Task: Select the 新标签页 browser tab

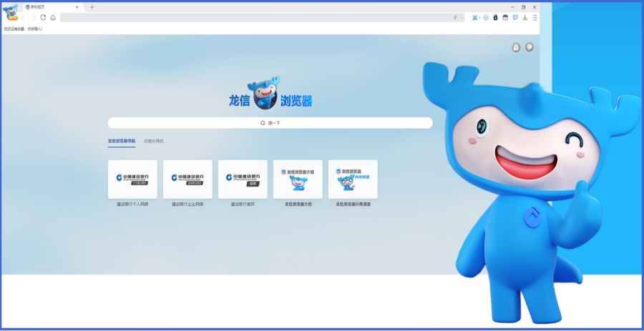Action: tap(52, 7)
